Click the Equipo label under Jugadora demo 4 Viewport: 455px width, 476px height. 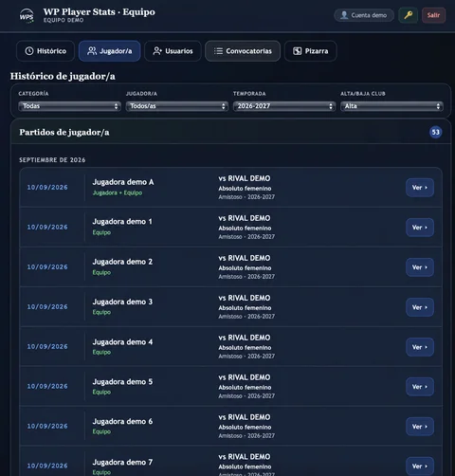pos(101,352)
